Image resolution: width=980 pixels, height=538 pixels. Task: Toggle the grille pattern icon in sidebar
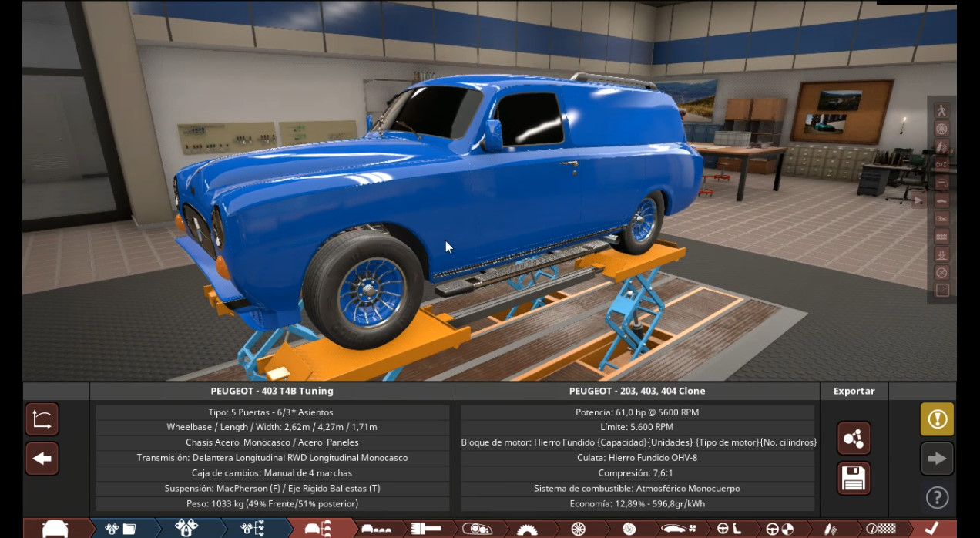(941, 237)
